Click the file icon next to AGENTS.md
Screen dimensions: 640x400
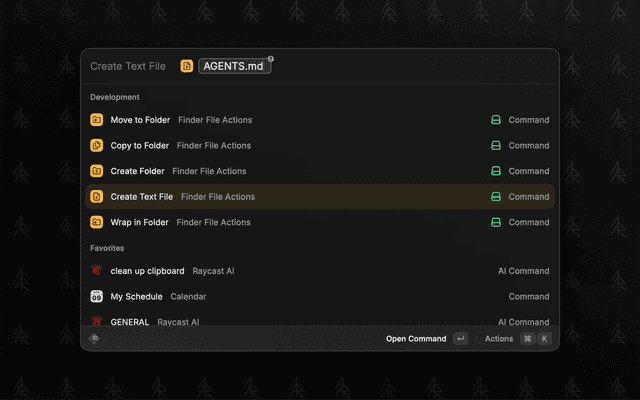(187, 66)
